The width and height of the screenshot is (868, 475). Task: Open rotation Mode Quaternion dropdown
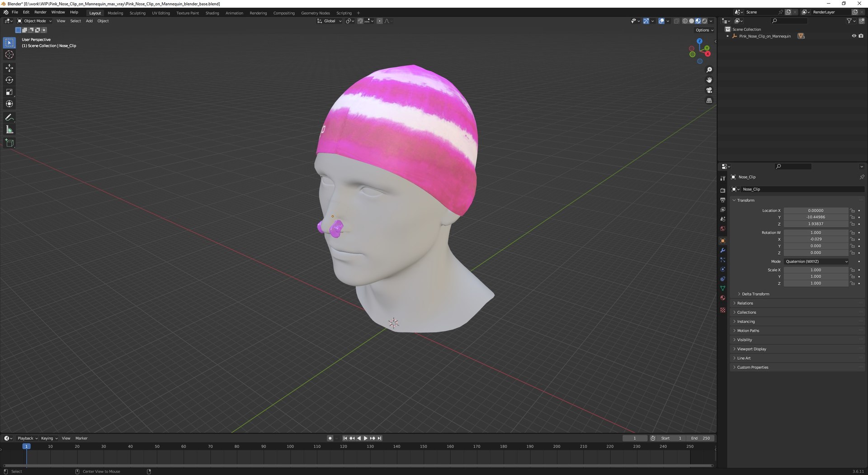816,261
